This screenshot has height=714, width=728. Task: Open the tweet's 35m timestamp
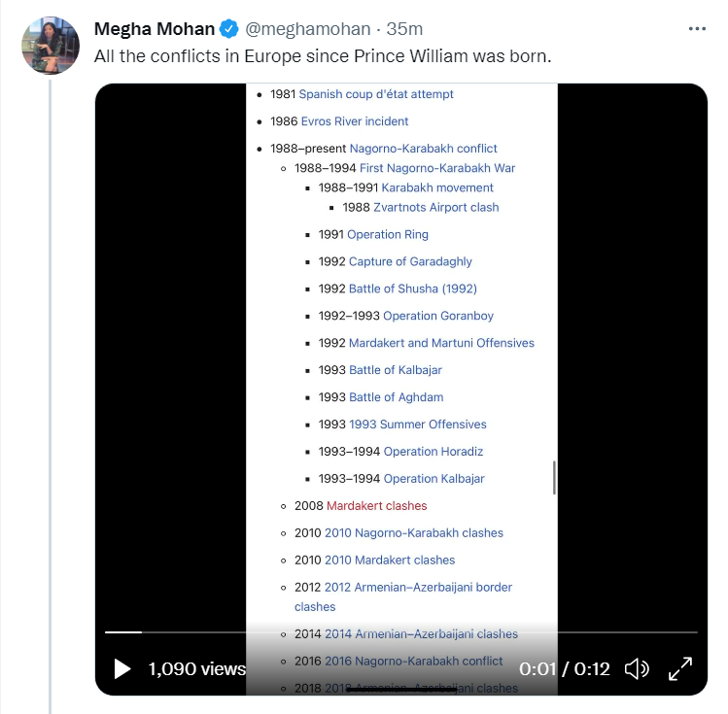pyautogui.click(x=401, y=29)
